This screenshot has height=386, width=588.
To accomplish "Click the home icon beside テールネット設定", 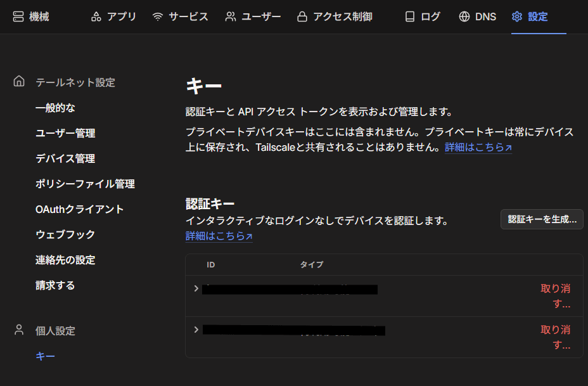I will click(18, 80).
